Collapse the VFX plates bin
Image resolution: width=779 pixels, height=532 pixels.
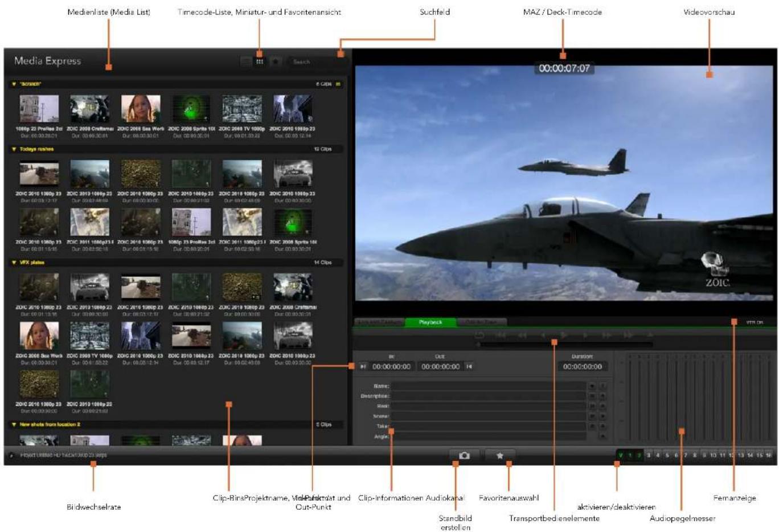tap(14, 263)
